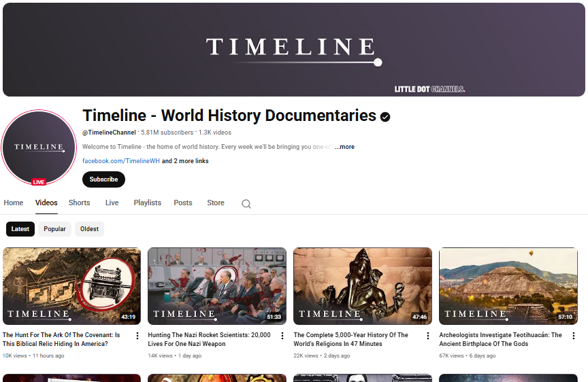Screen dimensions: 588x382
Task: Click the @TimelineChannel handle
Action: [x=109, y=133]
